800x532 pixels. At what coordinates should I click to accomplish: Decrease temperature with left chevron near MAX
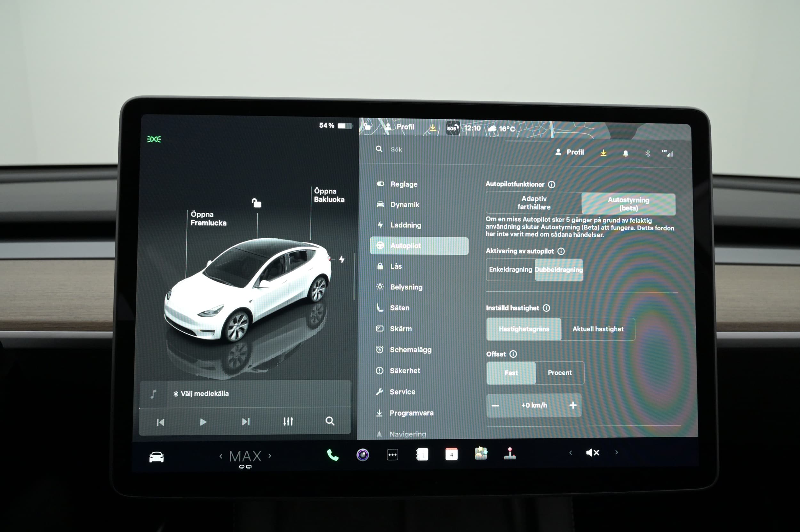[221, 456]
